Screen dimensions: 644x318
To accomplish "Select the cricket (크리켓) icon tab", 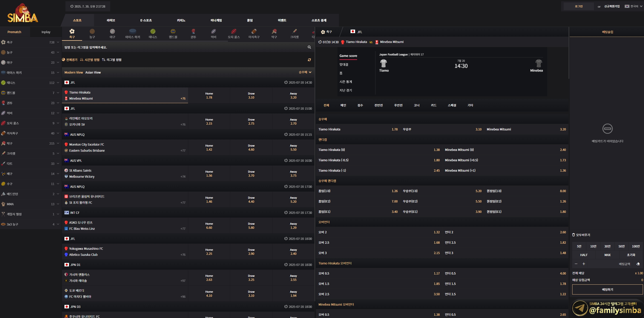I will (x=294, y=34).
